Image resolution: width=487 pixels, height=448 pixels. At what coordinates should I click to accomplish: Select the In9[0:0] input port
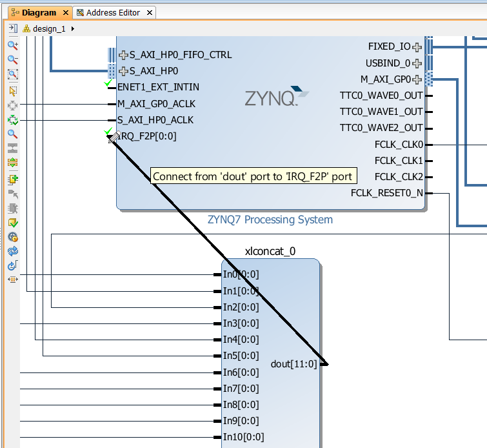pyautogui.click(x=241, y=421)
